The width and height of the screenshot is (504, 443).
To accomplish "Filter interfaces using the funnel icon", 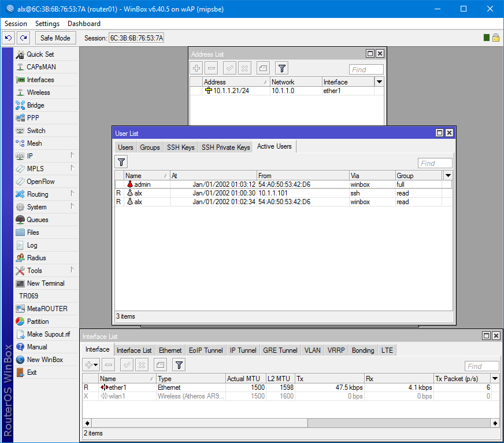I will tap(179, 364).
